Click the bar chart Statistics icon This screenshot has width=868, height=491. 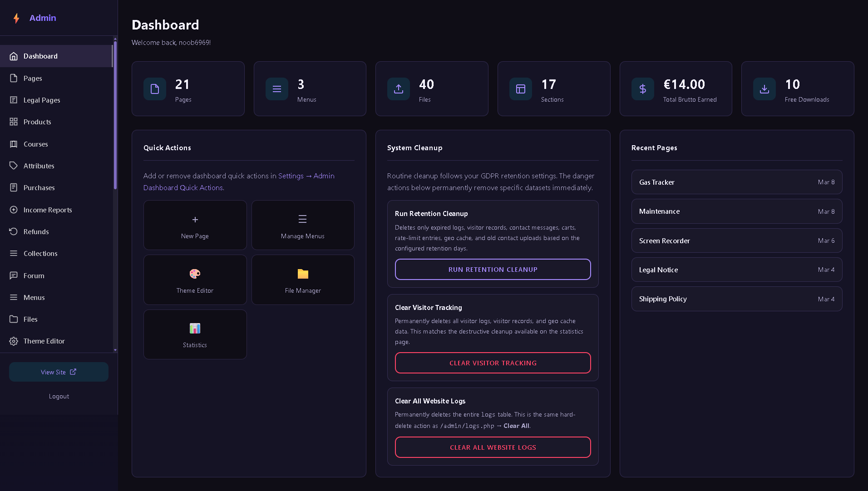tap(195, 328)
